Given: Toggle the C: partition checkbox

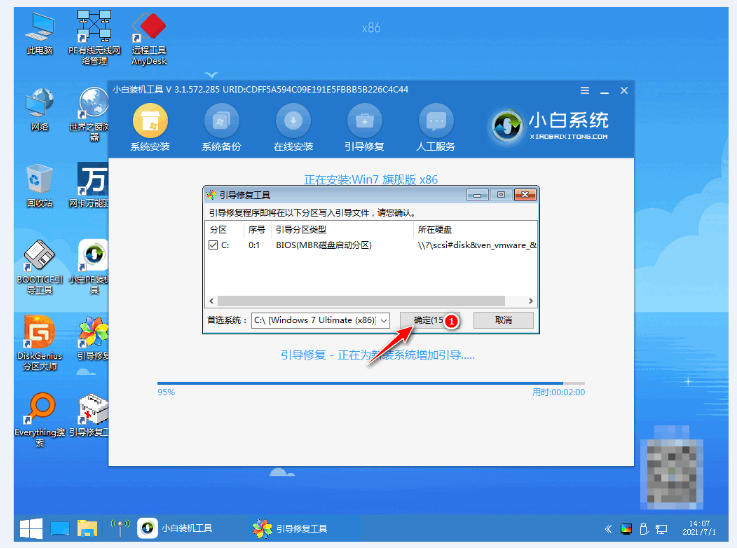Looking at the screenshot, I should [213, 245].
